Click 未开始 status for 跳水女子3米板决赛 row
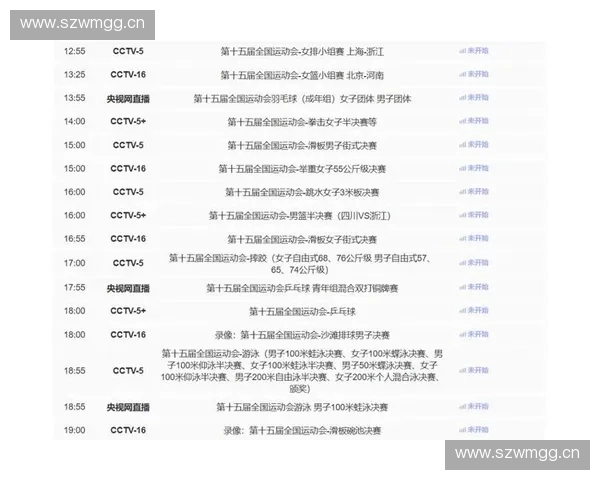Viewport: 600px width, 480px height. pos(474,191)
